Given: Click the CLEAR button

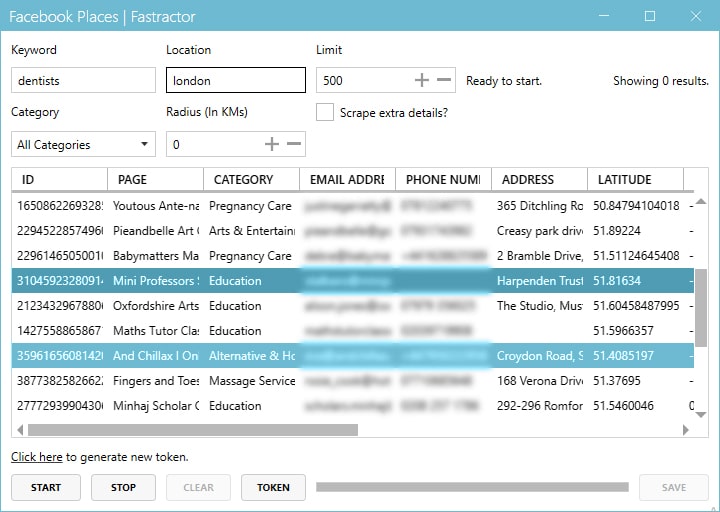Looking at the screenshot, I should pos(198,487).
